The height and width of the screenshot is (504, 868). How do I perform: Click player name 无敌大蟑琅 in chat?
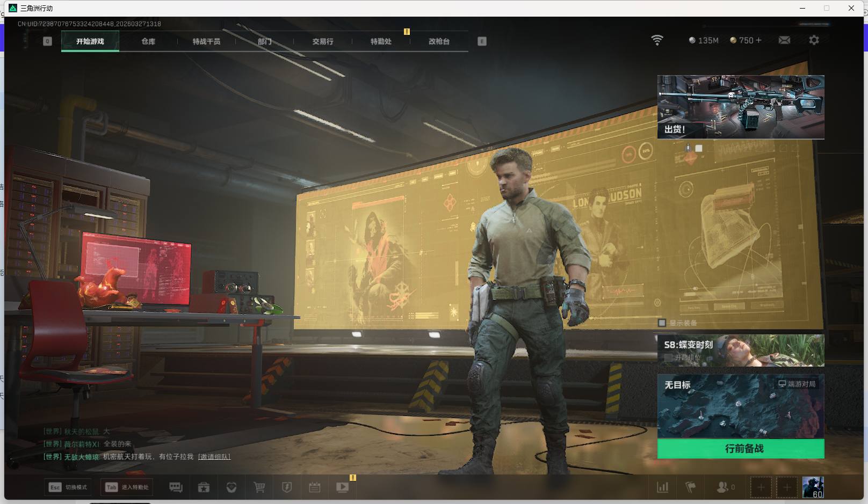point(82,457)
